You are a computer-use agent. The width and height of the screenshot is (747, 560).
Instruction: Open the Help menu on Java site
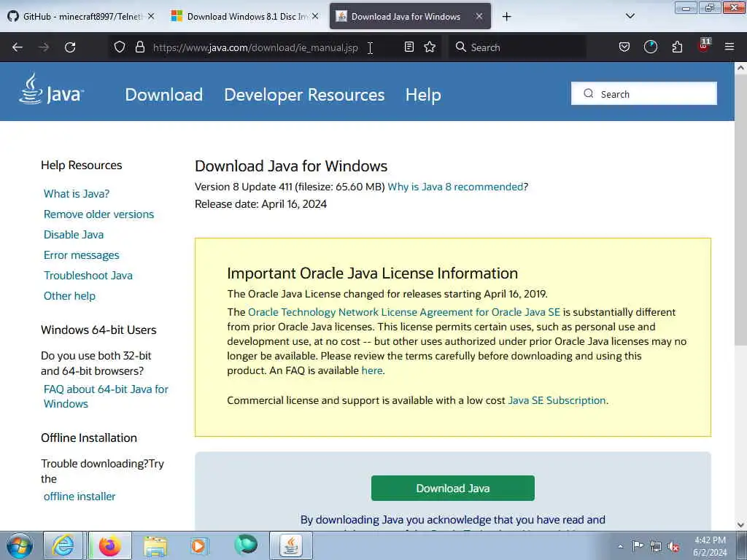pyautogui.click(x=423, y=95)
